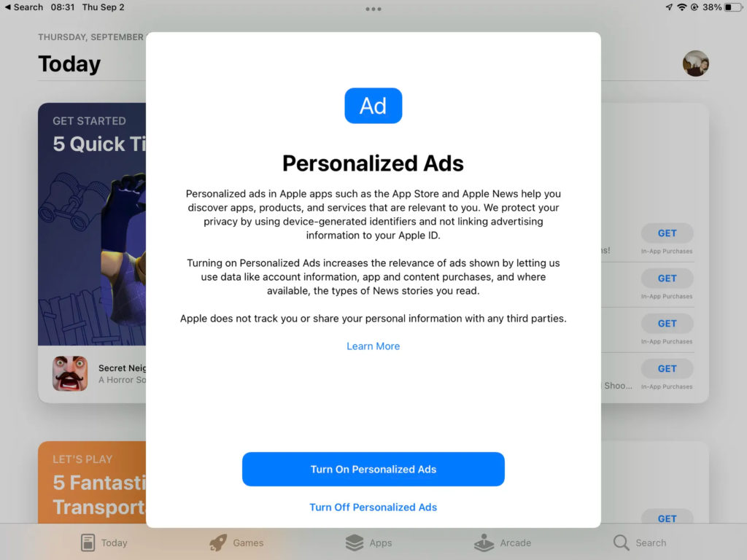
Task: Switch to the Games tab
Action: pos(236,542)
